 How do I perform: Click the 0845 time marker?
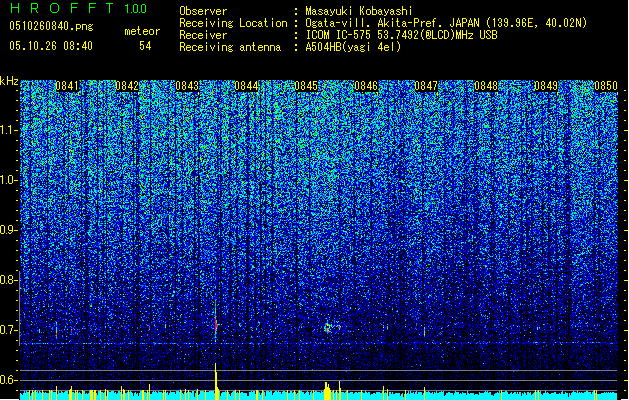click(x=306, y=86)
